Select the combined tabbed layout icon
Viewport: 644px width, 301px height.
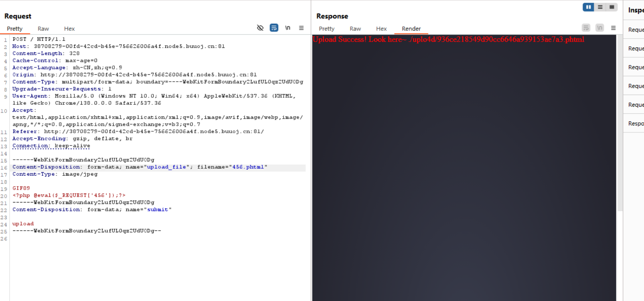point(612,7)
